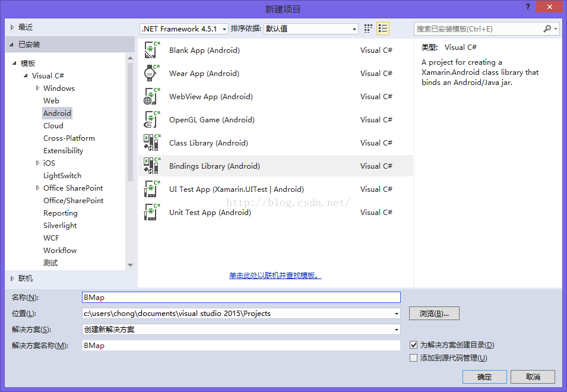Click the search magnifier icon
This screenshot has height=392, width=567.
(x=547, y=29)
